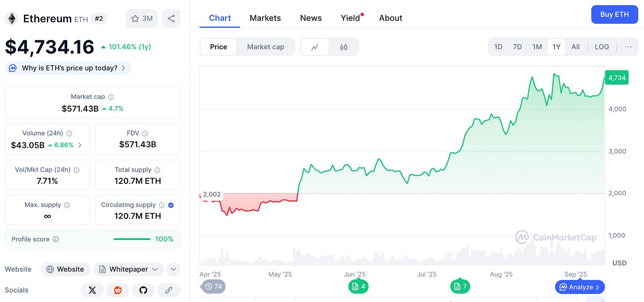Click the FDV info icon
The width and height of the screenshot is (644, 302).
point(145,133)
